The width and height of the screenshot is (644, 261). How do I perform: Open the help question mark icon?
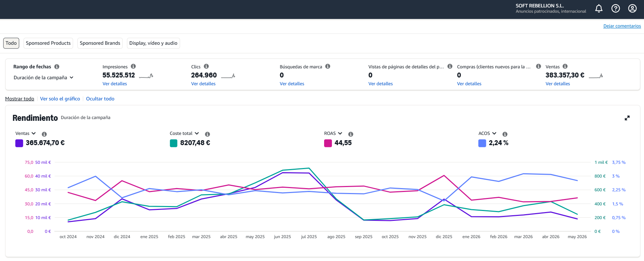[x=615, y=8]
